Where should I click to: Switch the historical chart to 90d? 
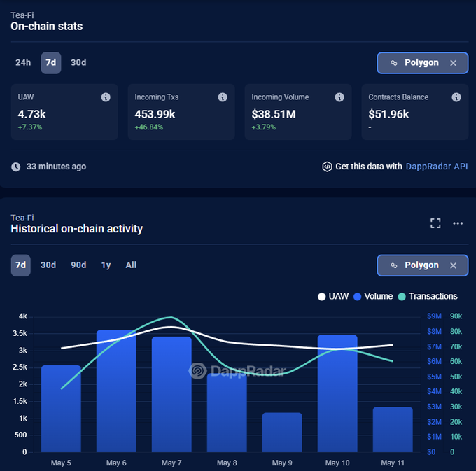point(78,265)
